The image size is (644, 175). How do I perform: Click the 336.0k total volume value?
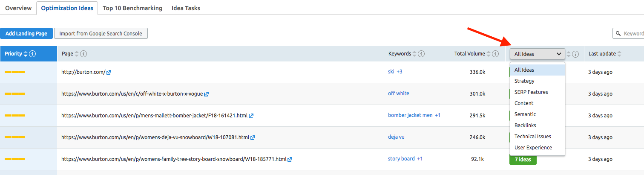pos(477,72)
